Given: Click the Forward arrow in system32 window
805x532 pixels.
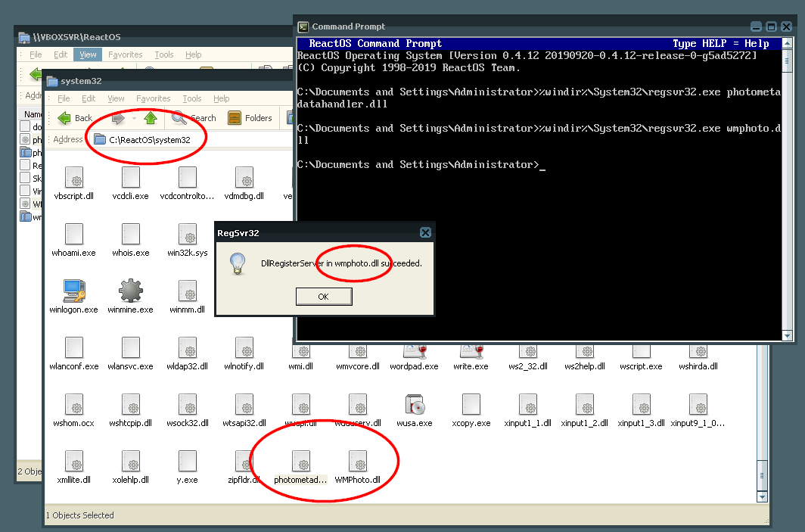Looking at the screenshot, I should [118, 118].
